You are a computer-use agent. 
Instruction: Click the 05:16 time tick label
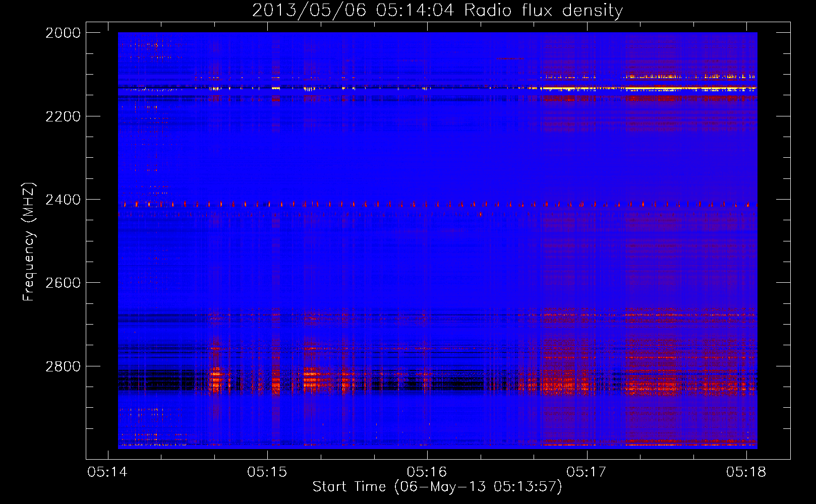coord(427,472)
